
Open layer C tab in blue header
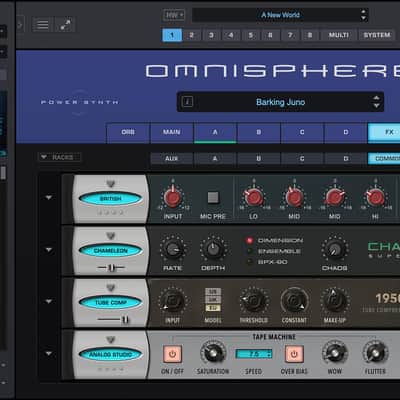pyautogui.click(x=302, y=132)
